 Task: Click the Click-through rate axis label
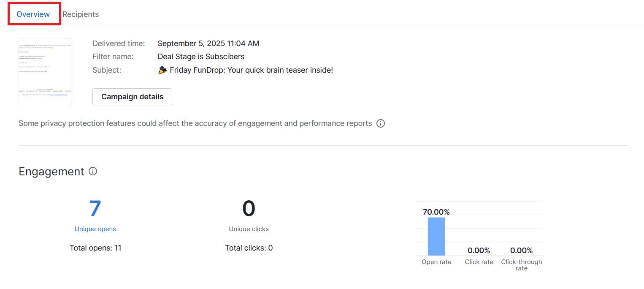pos(521,264)
